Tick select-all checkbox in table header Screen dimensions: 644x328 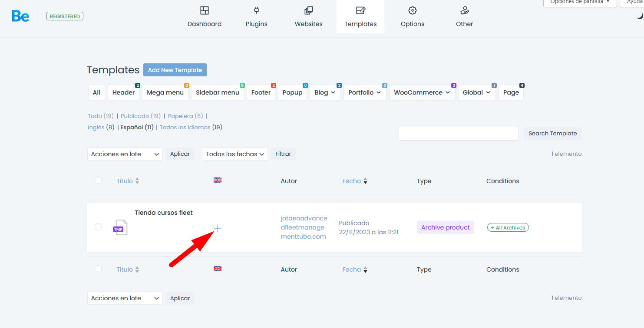[x=98, y=180]
